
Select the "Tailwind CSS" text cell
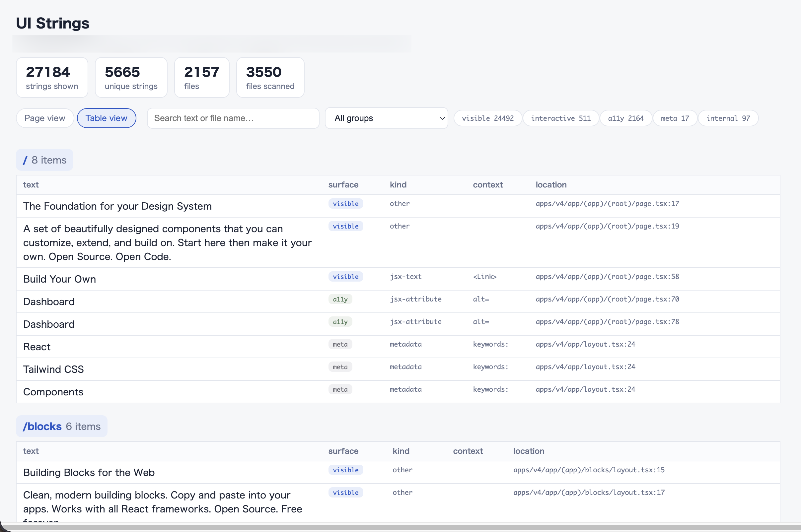pyautogui.click(x=53, y=369)
